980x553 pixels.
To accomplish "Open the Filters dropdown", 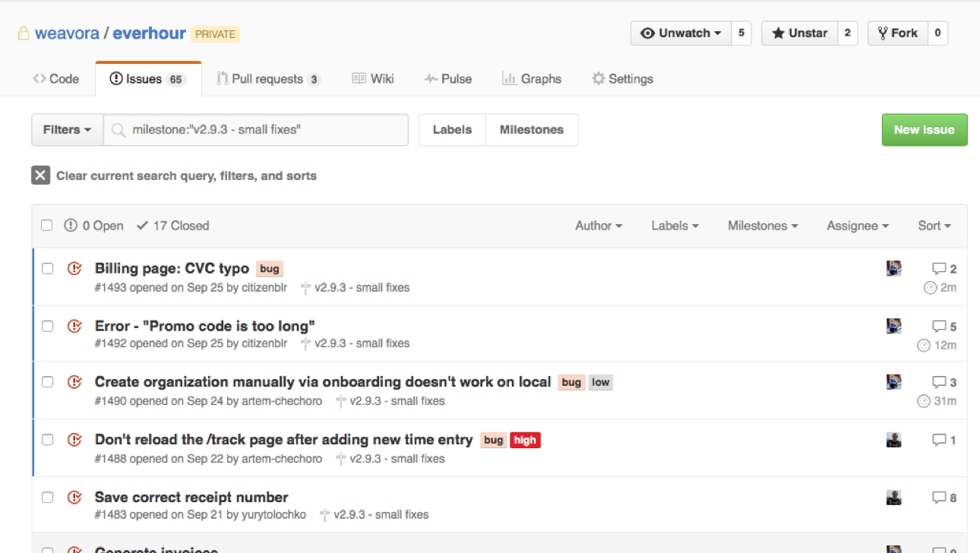I will (x=67, y=130).
